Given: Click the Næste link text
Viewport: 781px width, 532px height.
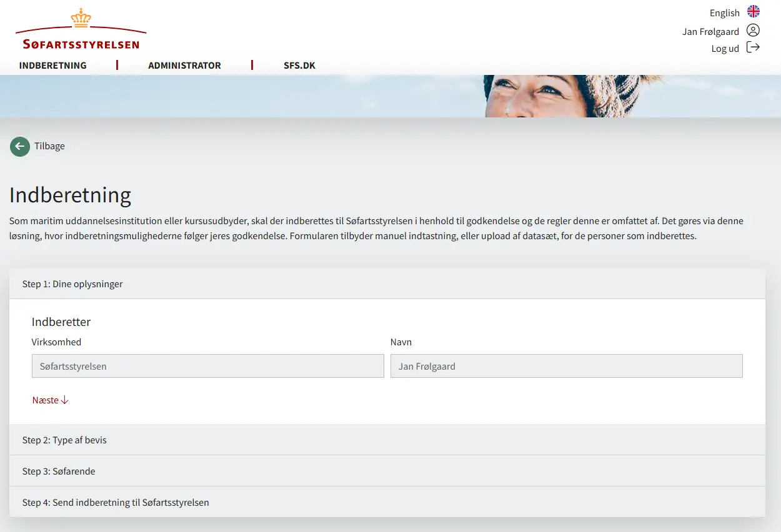Looking at the screenshot, I should pyautogui.click(x=45, y=400).
